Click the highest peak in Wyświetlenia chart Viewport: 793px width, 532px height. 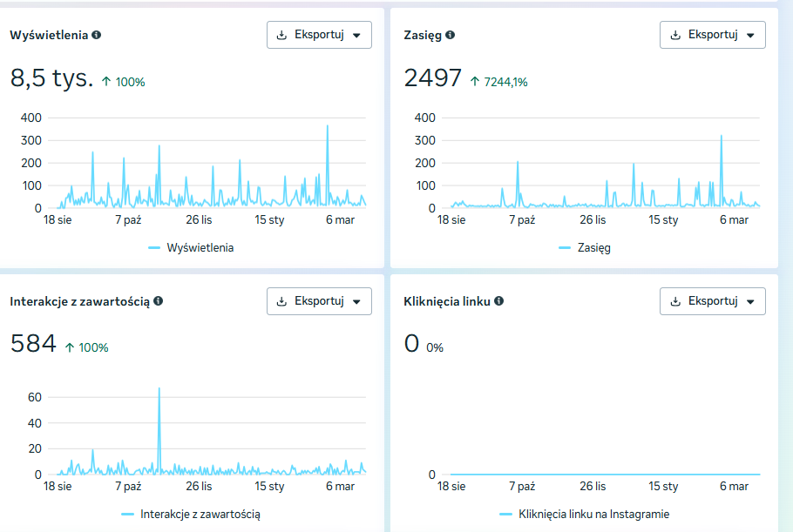[328, 127]
